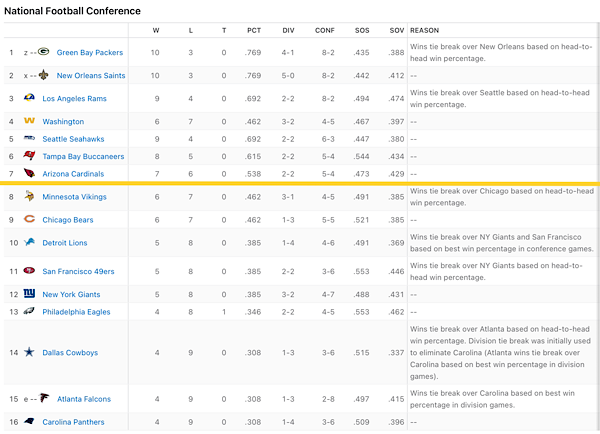The width and height of the screenshot is (600, 434).
Task: Click the Los Angeles Rams logo
Action: tap(29, 98)
